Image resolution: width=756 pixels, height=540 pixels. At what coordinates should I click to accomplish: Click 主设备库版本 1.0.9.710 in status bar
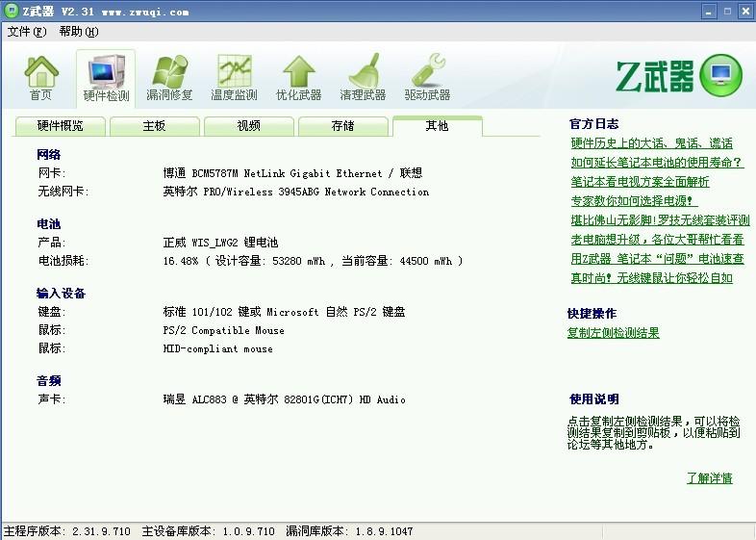209,531
